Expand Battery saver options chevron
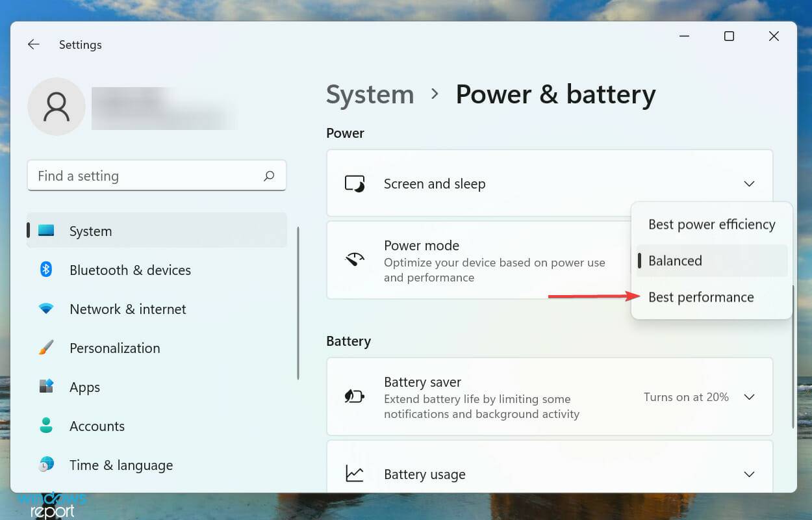This screenshot has height=520, width=812. coord(749,396)
